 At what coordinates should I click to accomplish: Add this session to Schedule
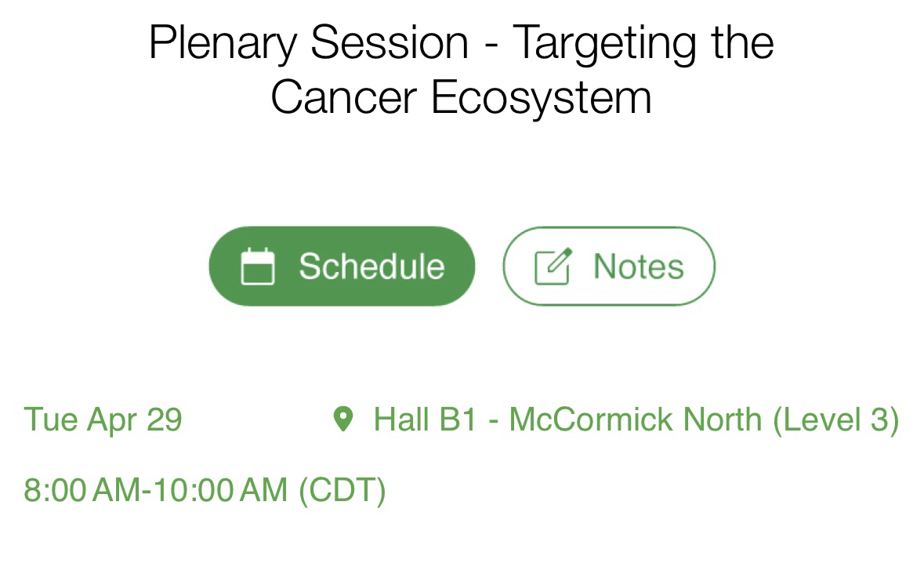point(342,267)
